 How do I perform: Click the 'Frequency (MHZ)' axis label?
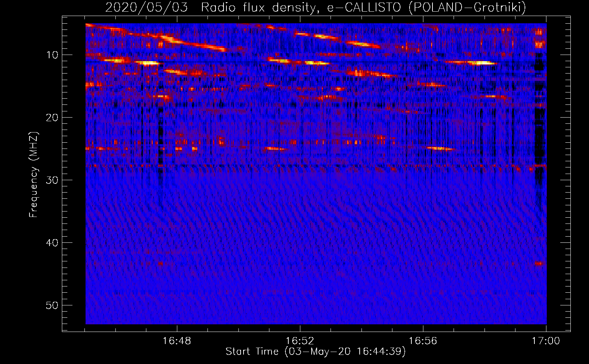(33, 175)
